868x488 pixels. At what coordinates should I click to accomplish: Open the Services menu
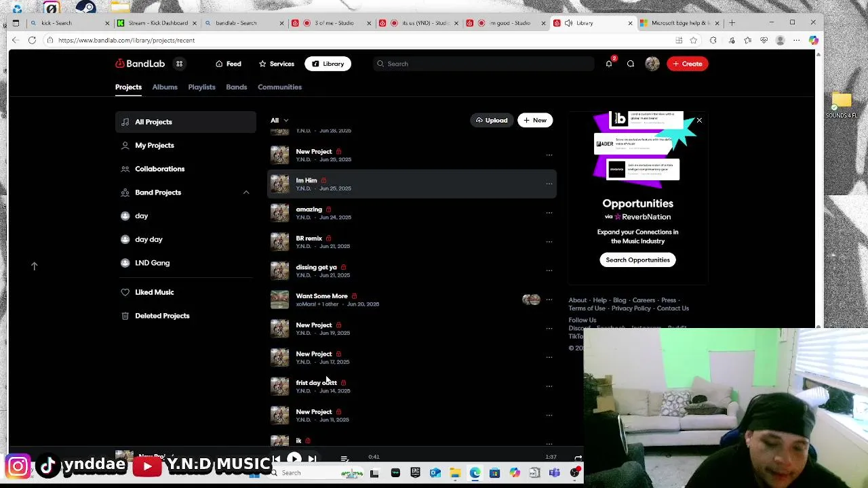(277, 64)
